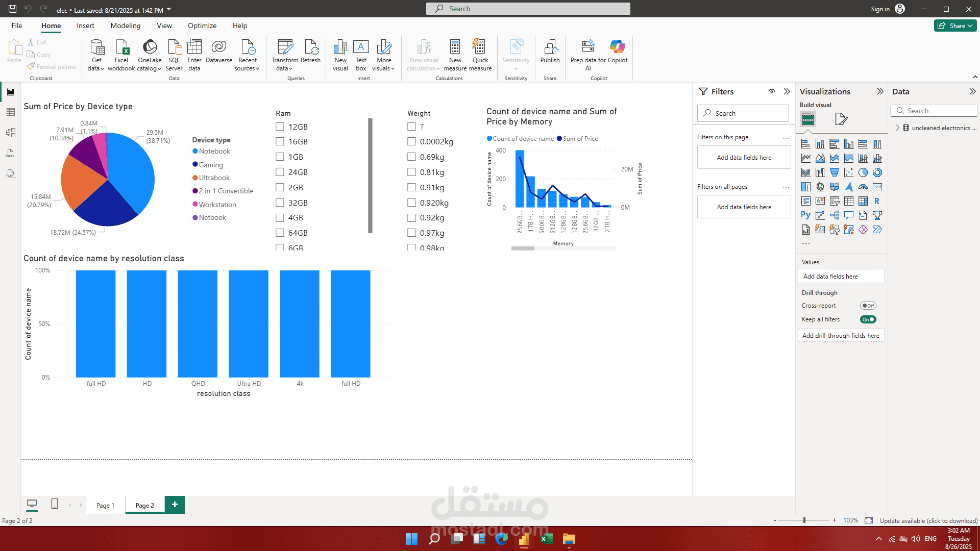Image resolution: width=980 pixels, height=551 pixels.
Task: Check the 12GB Ram checkbox
Action: [x=280, y=127]
